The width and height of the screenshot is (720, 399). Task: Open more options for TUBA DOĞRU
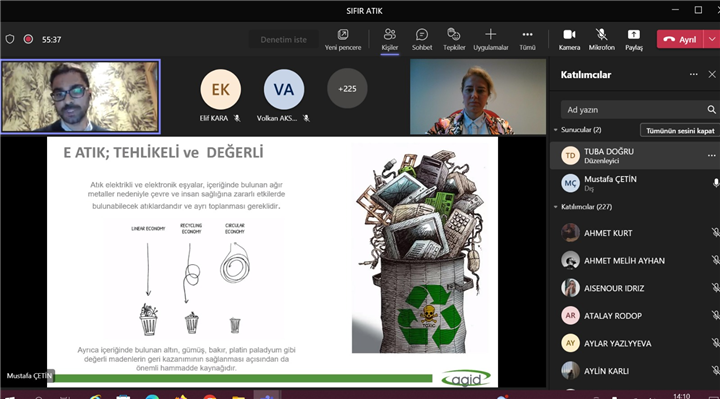711,156
